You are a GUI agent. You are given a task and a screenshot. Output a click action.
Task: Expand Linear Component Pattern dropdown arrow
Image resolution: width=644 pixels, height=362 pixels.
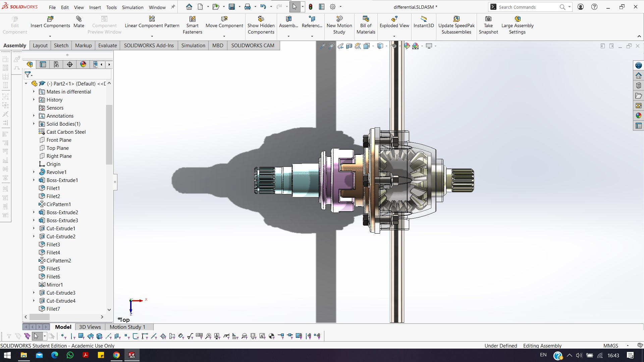click(152, 36)
